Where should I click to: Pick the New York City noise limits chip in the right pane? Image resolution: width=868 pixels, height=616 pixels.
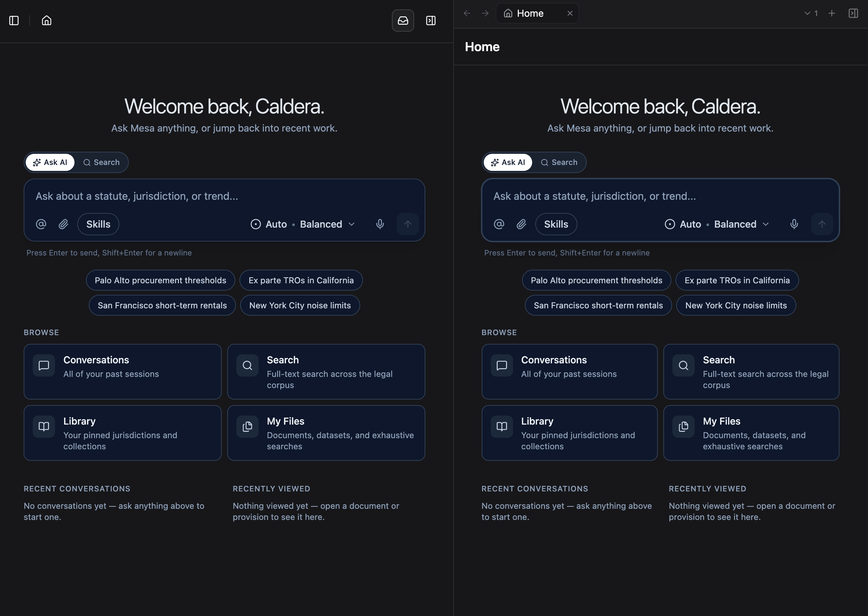(736, 305)
